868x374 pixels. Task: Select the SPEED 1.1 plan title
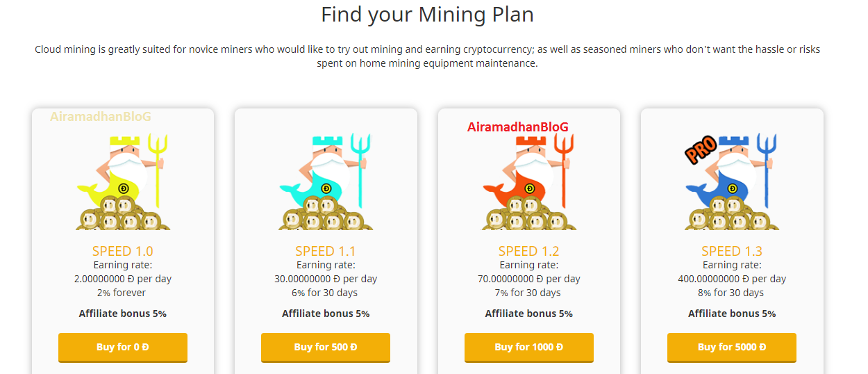tap(325, 251)
